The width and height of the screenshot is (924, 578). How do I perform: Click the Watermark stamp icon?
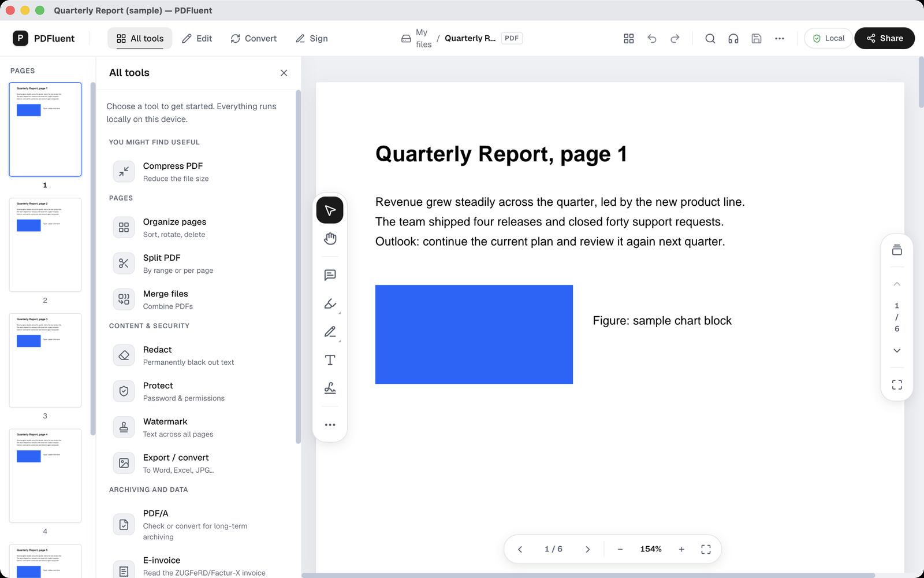tap(124, 427)
